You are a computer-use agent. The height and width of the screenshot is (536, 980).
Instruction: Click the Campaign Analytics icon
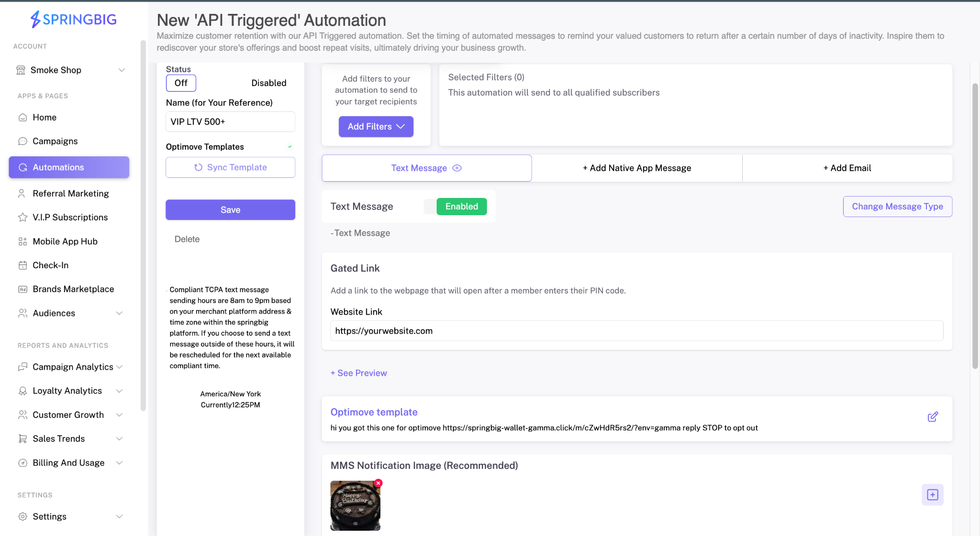click(x=22, y=367)
